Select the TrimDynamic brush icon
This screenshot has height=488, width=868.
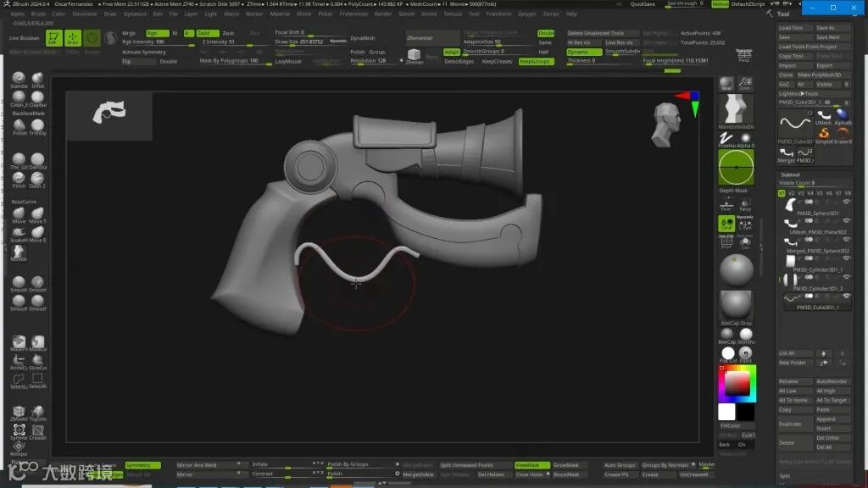coord(37,125)
